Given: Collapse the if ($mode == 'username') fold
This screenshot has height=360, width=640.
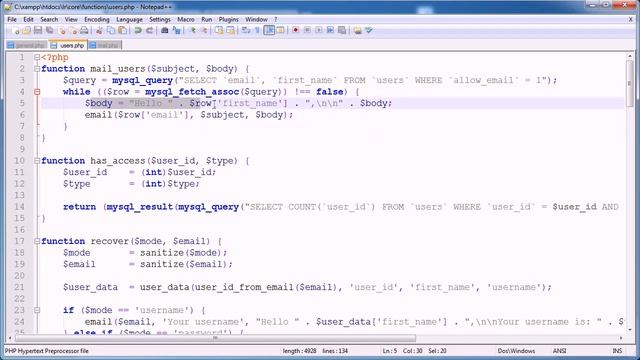Looking at the screenshot, I should 37,310.
